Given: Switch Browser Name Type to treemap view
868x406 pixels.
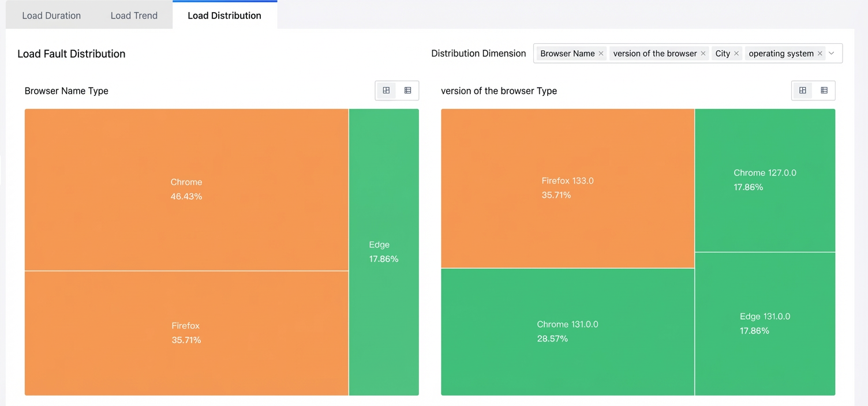Looking at the screenshot, I should [x=386, y=91].
